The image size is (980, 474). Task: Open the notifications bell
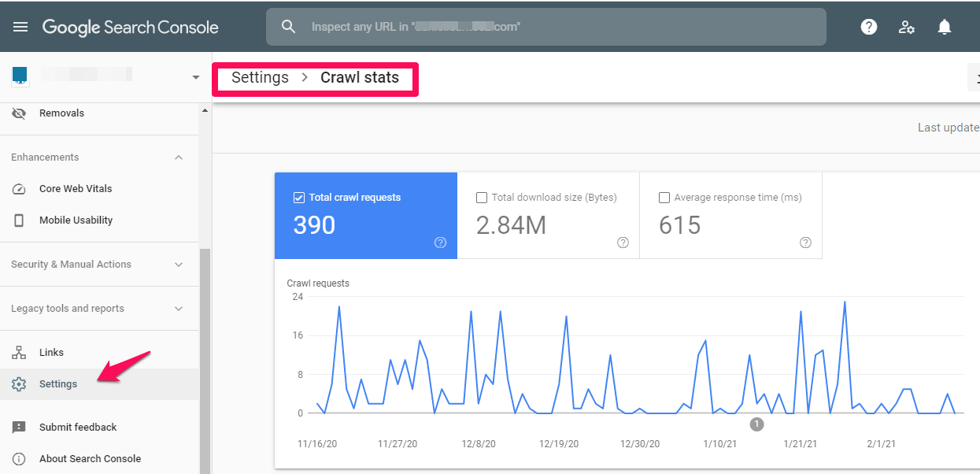click(x=945, y=27)
